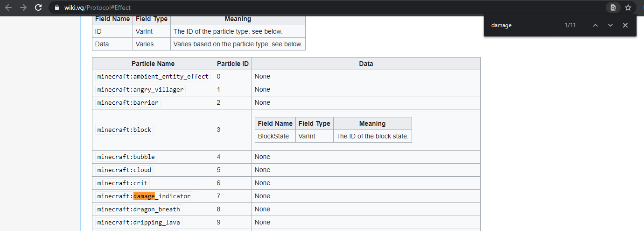Click the minecraft:angry_villager entry
This screenshot has width=644, height=231.
point(140,89)
